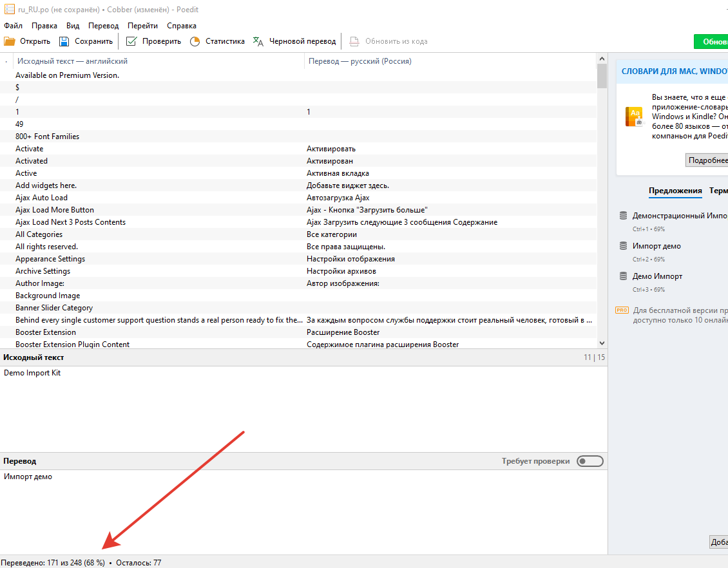Select the All rights reserved. row
This screenshot has width=728, height=568.
pyautogui.click(x=298, y=247)
